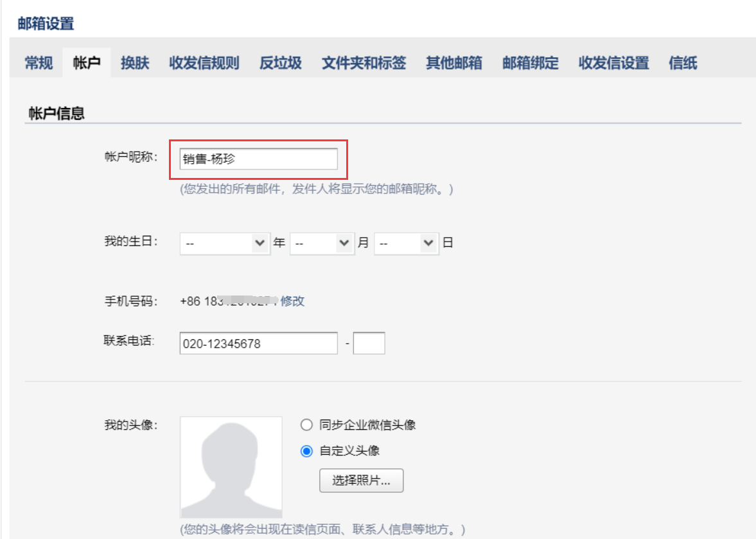Open the 收发信设置 tab
Screen dimensions: 756x539
click(x=613, y=63)
